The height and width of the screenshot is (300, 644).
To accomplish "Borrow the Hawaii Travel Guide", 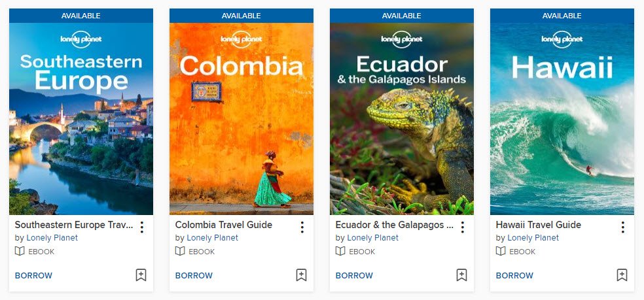I will tap(514, 275).
